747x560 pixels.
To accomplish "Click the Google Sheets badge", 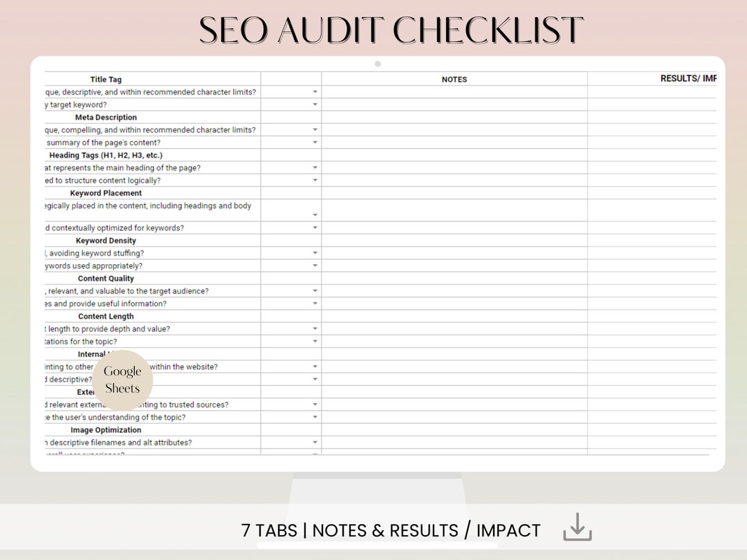I will tap(122, 379).
